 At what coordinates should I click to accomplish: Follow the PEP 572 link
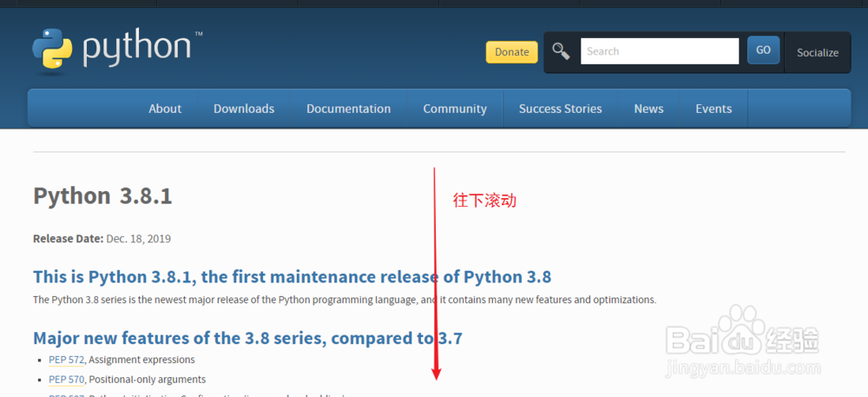66,360
